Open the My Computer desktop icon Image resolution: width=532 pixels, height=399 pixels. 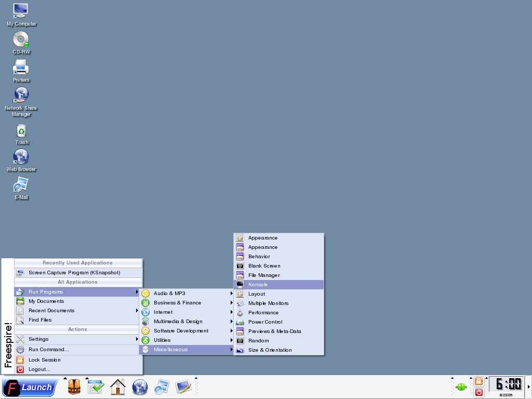click(x=21, y=15)
